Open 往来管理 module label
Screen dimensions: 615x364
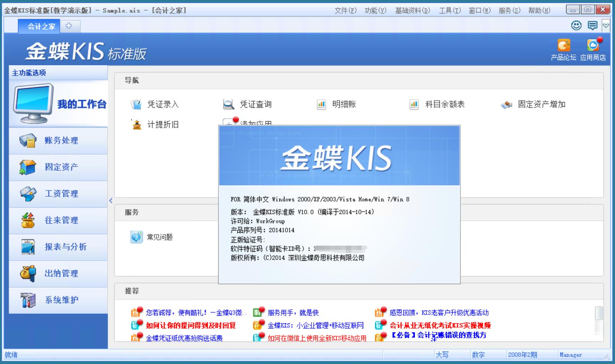pyautogui.click(x=61, y=220)
